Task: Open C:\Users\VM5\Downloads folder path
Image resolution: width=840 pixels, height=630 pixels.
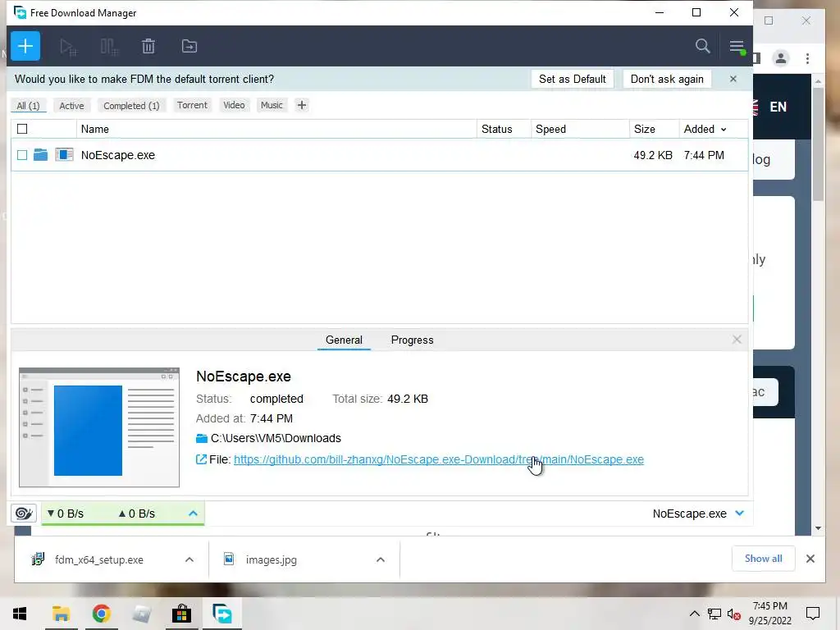Action: click(276, 438)
